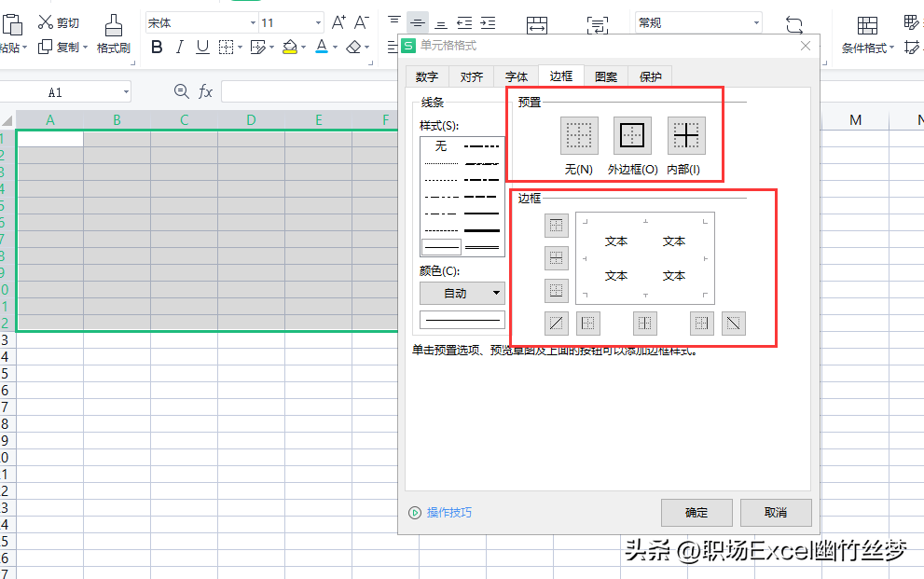
Task: Expand the Conditional Formatting dropdown arrow
Action: pyautogui.click(x=891, y=48)
